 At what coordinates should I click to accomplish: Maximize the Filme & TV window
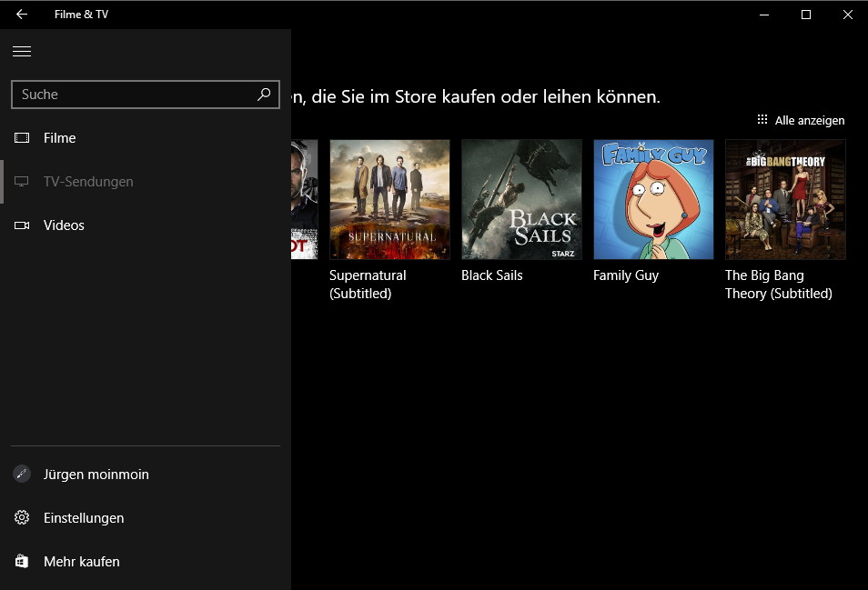pyautogui.click(x=806, y=15)
